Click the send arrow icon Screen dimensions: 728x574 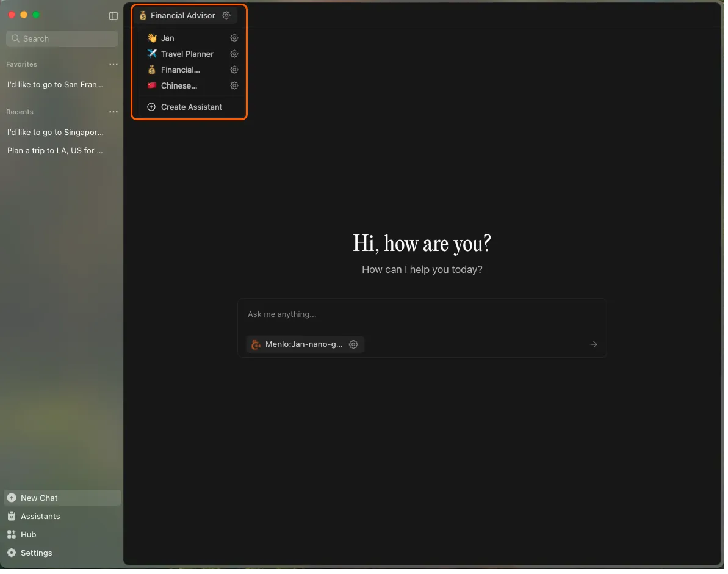click(x=593, y=344)
